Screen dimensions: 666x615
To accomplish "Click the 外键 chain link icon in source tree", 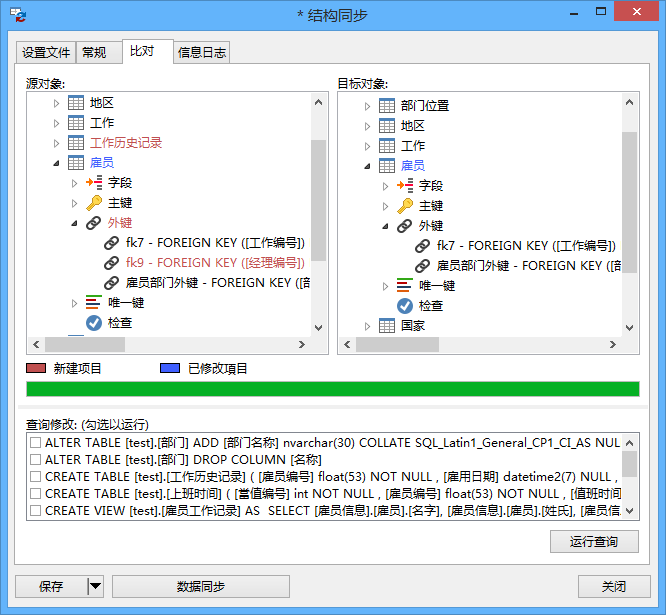I will (x=93, y=223).
